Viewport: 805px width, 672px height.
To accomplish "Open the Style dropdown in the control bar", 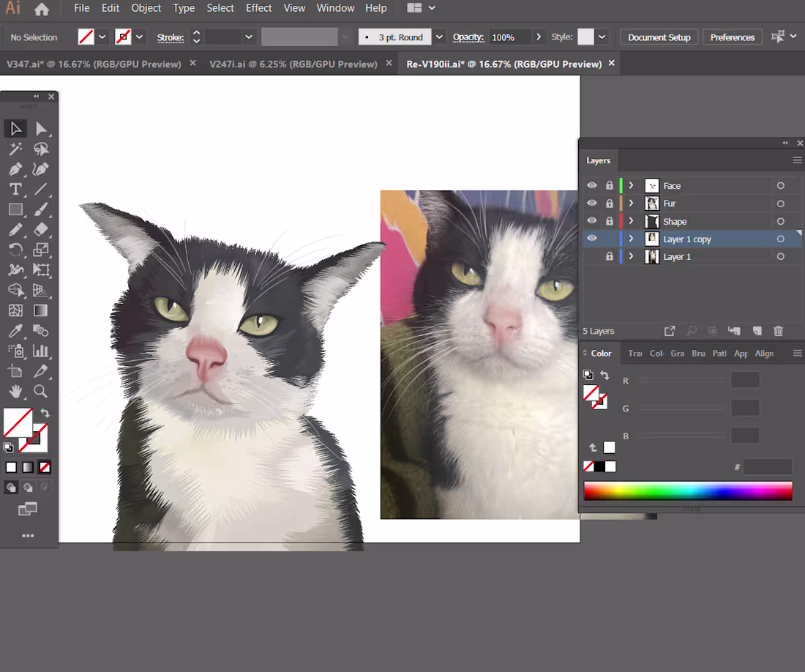I will [x=602, y=37].
